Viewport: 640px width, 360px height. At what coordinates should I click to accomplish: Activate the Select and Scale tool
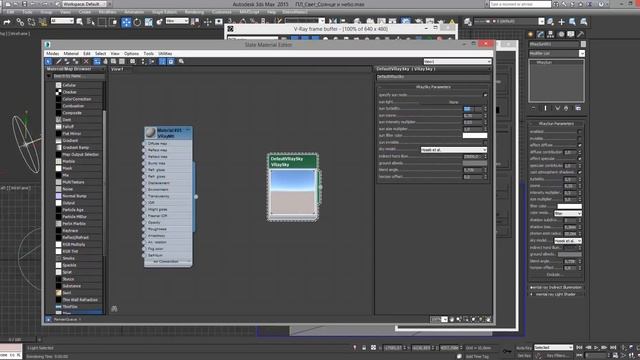[149, 22]
